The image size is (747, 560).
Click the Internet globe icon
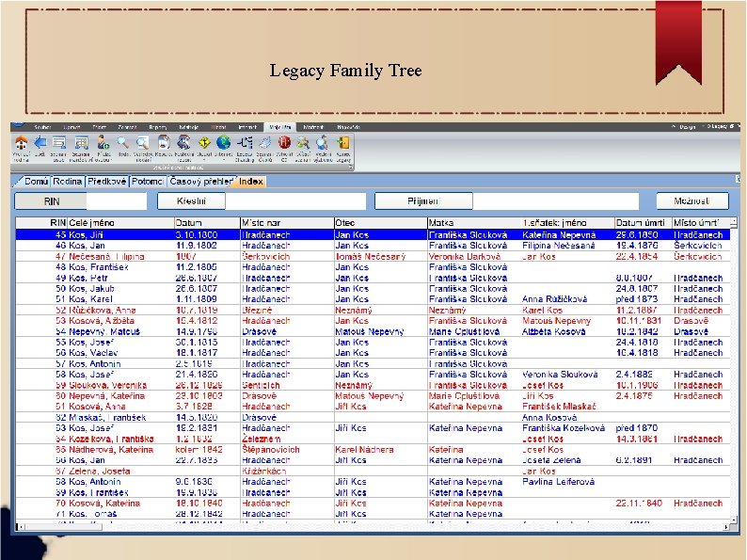tap(223, 142)
